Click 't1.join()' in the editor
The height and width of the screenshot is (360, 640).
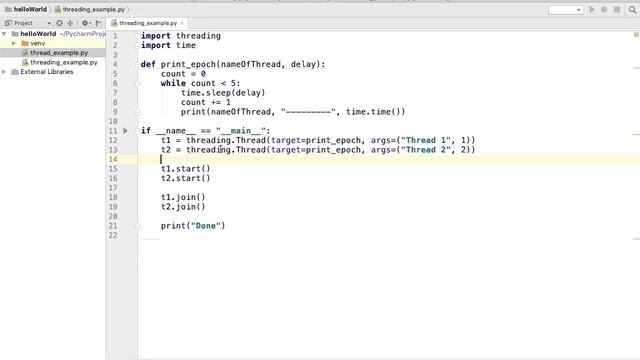click(183, 198)
